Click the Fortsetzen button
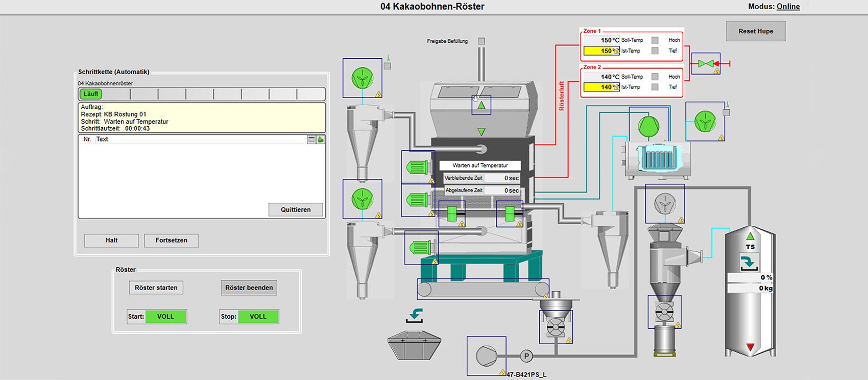The image size is (868, 380). tap(171, 240)
